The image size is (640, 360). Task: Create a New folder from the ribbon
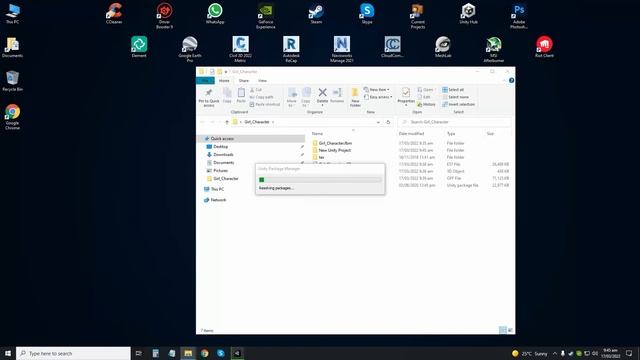355,98
